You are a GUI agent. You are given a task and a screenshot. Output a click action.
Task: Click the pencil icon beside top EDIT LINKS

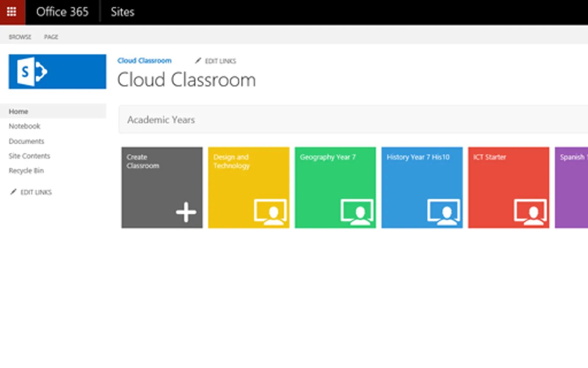pyautogui.click(x=198, y=60)
